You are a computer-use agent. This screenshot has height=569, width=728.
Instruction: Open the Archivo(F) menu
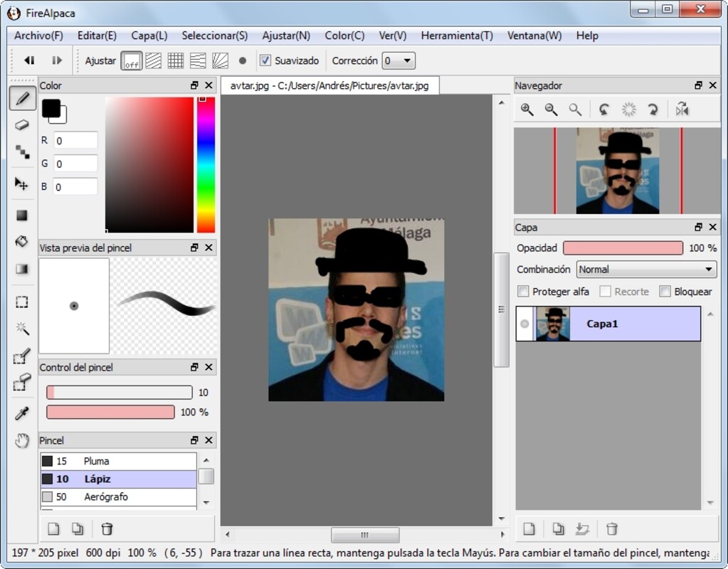(38, 36)
